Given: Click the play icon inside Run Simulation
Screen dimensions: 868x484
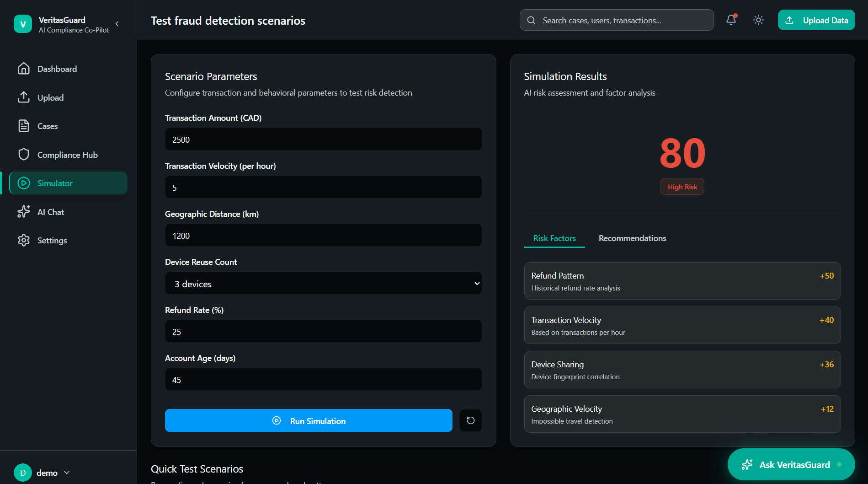Looking at the screenshot, I should coord(277,420).
